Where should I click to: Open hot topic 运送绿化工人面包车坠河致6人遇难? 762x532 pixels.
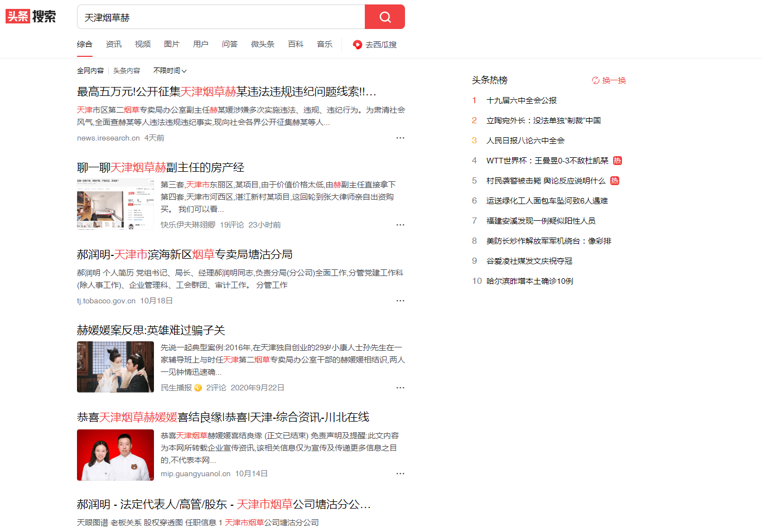(547, 201)
